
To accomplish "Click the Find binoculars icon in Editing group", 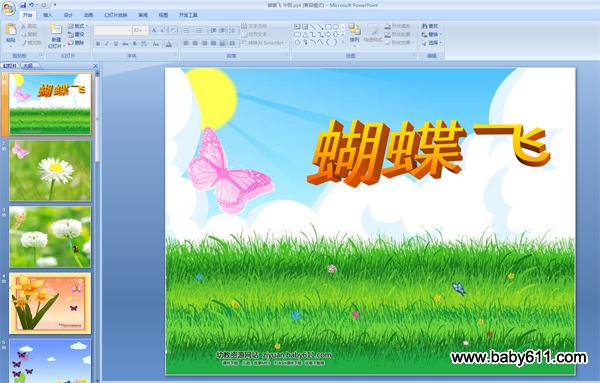I will click(x=424, y=26).
